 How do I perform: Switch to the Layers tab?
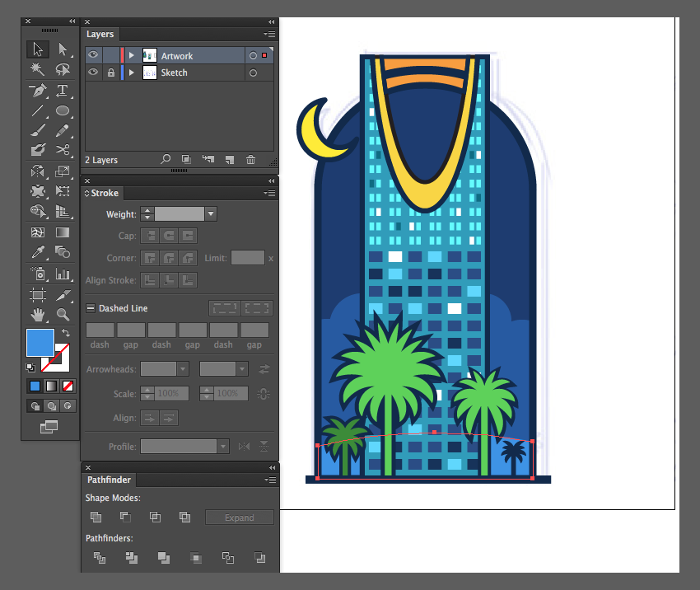(100, 35)
